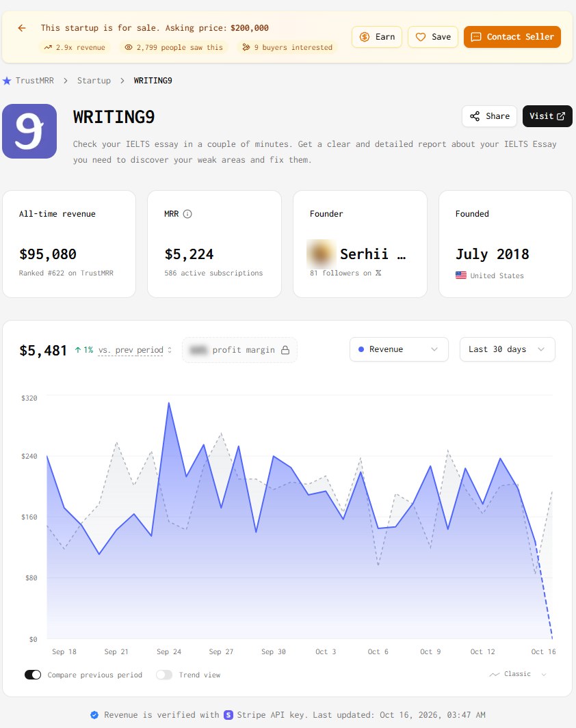Image resolution: width=576 pixels, height=728 pixels.
Task: Click the WRITING9 purple logo thumbnail
Action: (x=29, y=131)
